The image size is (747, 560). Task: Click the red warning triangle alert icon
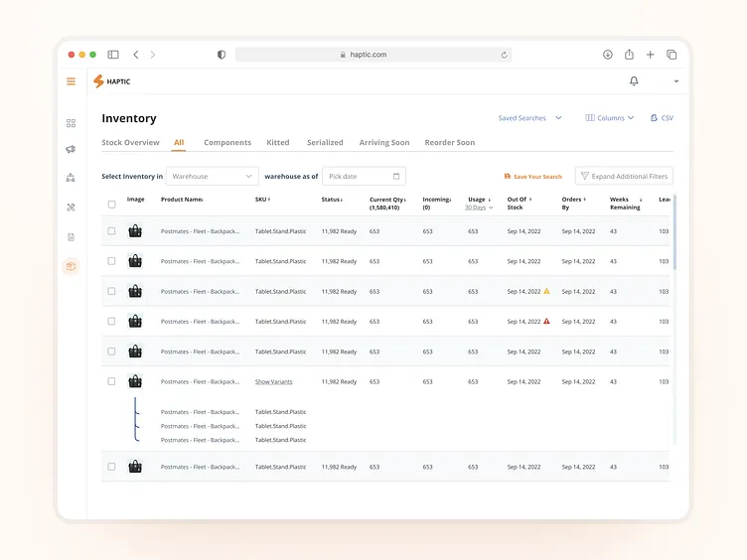[546, 322]
